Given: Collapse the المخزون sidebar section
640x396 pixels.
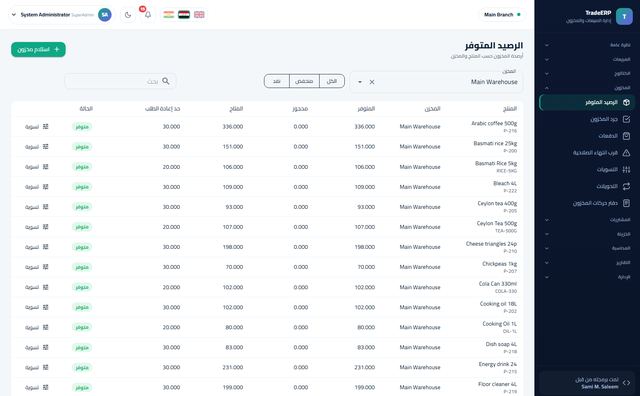Looking at the screenshot, I should click(588, 88).
